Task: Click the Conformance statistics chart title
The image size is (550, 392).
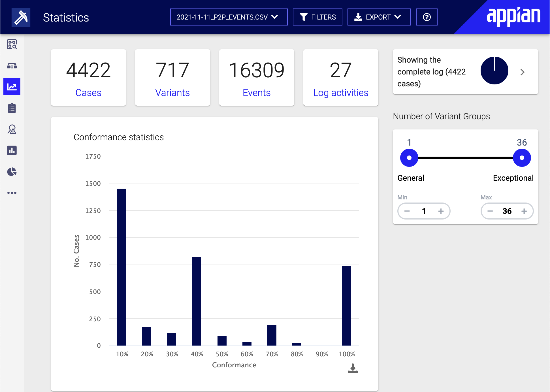Action: 119,137
